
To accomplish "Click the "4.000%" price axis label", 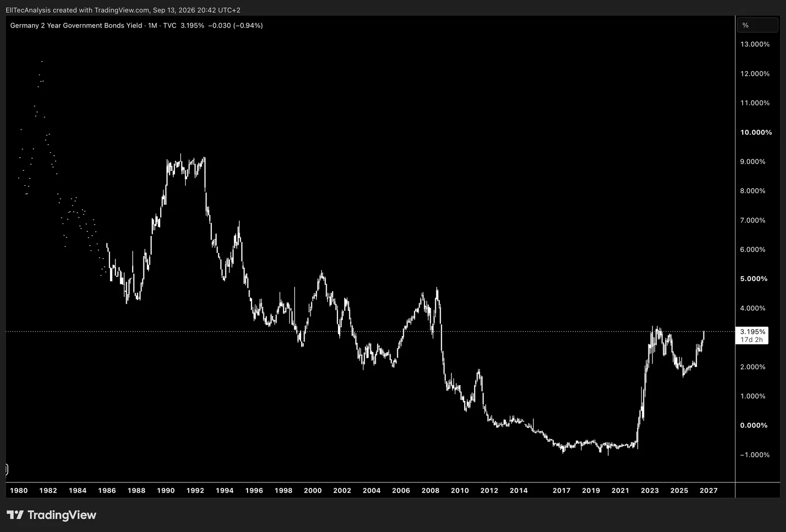I will click(753, 308).
